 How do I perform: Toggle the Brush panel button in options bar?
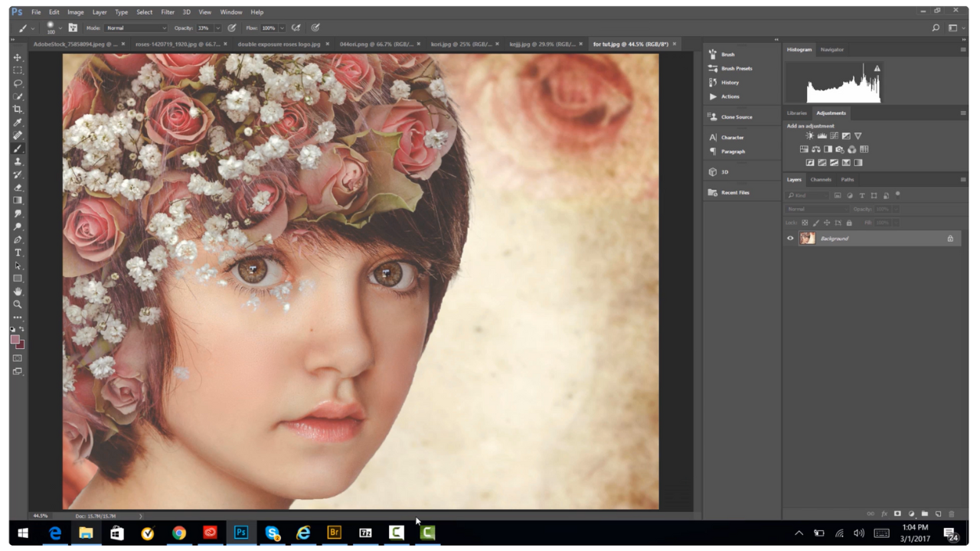point(73,28)
